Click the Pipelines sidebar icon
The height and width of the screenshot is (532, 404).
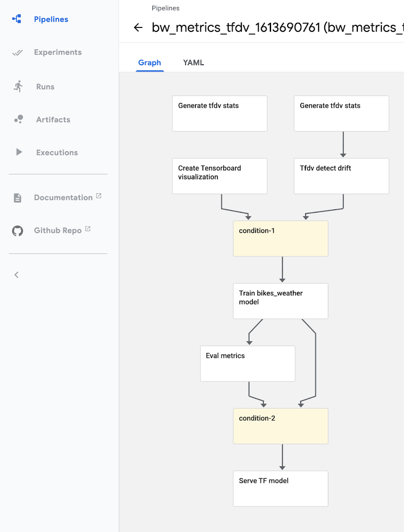(17, 19)
